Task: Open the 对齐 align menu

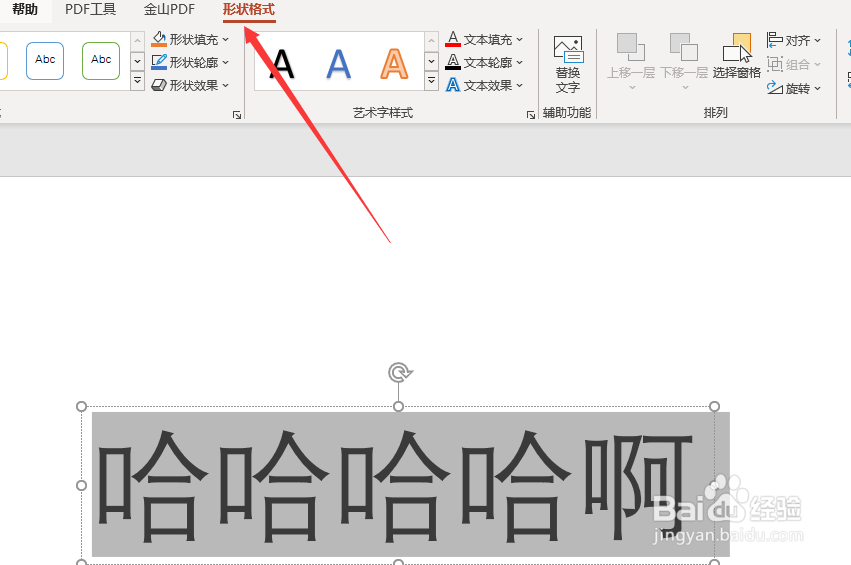Action: [x=794, y=40]
